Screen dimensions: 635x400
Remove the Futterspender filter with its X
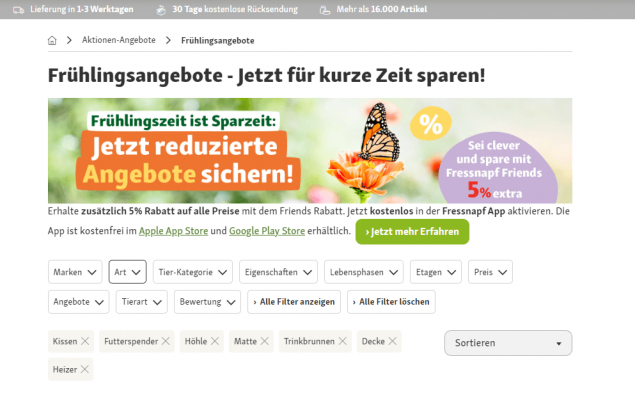click(166, 341)
